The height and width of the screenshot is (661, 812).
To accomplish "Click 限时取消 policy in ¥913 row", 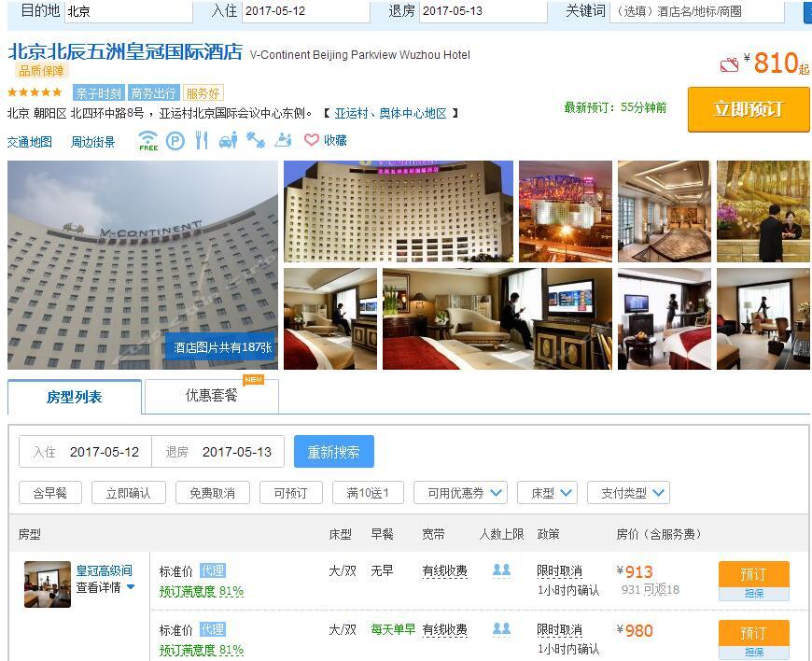I will (x=559, y=570).
